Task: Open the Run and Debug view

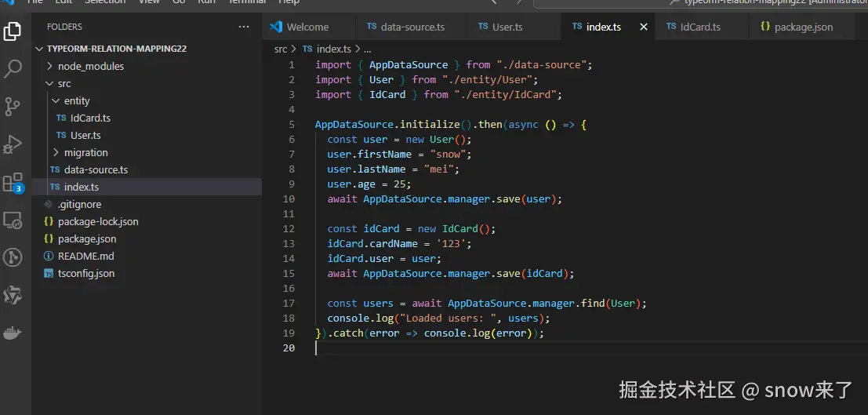Action: [13, 144]
